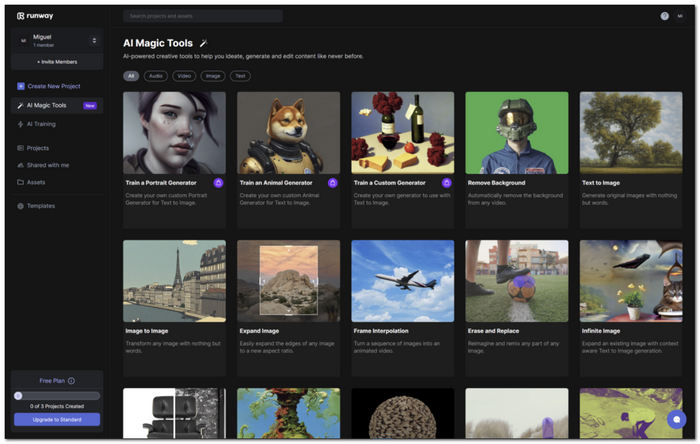700x444 pixels.
Task: Click the 'Expand Image' title text
Action: point(259,331)
